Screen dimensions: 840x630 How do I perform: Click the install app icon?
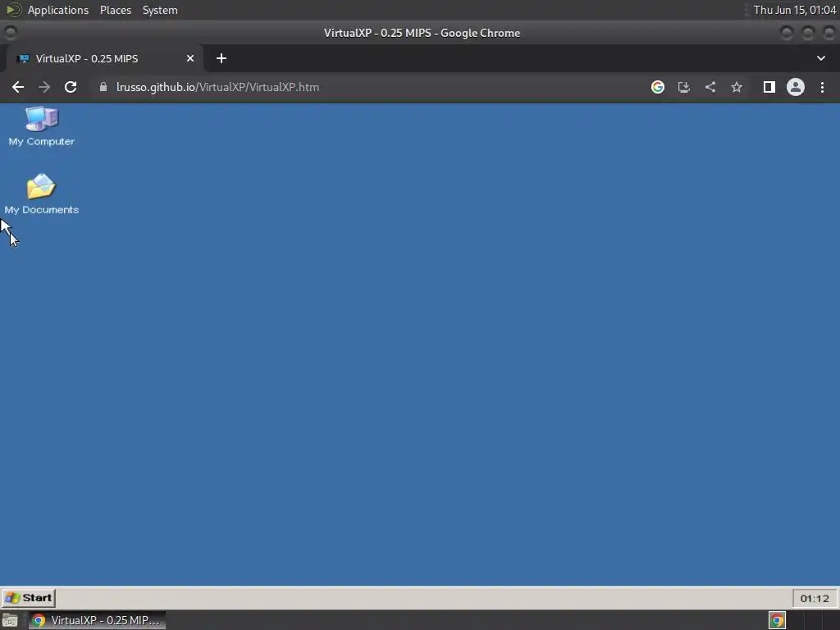[x=684, y=87]
